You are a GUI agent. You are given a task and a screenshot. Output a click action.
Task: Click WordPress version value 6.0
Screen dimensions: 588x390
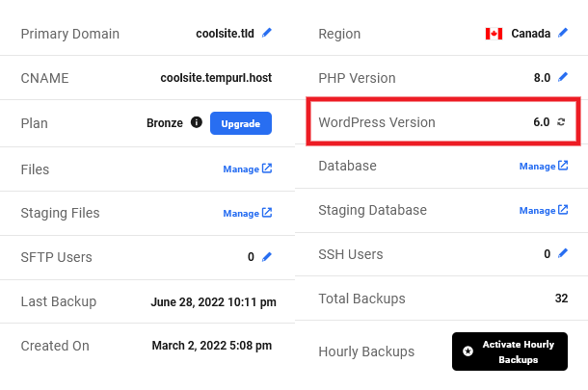542,121
